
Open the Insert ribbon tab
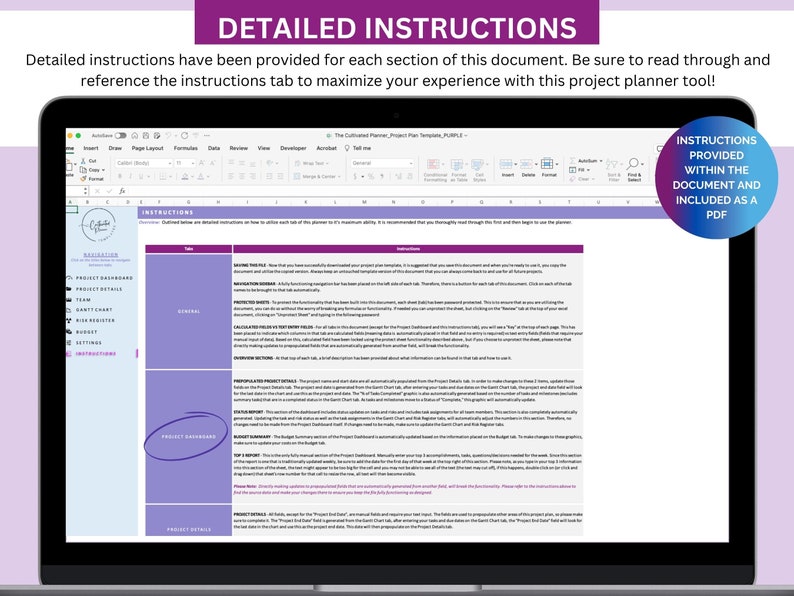[91, 148]
